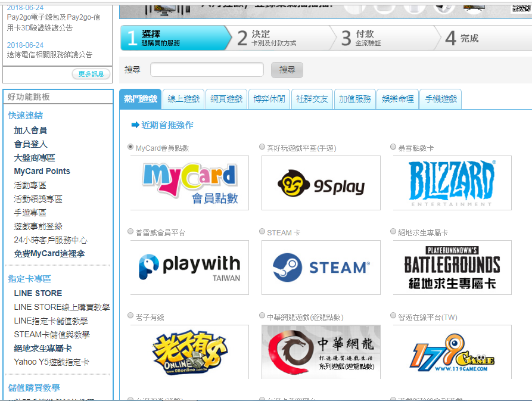Screen dimensions: 532x401
Task: Open the 179Game logo card
Action: coord(452,352)
